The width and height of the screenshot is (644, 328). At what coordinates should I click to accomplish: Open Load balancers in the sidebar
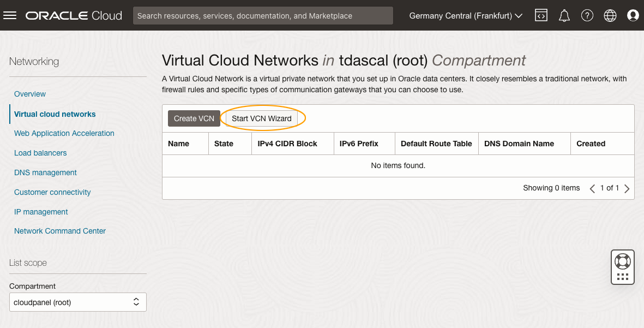pos(40,153)
